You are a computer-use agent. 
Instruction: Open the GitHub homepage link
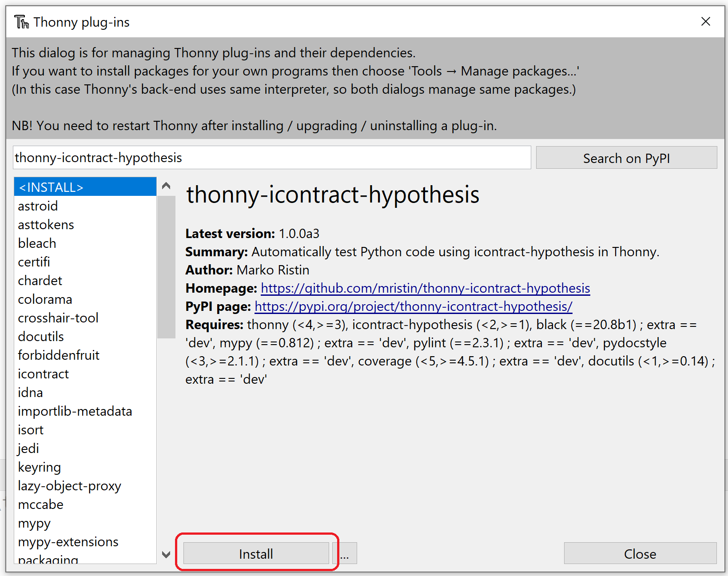425,288
